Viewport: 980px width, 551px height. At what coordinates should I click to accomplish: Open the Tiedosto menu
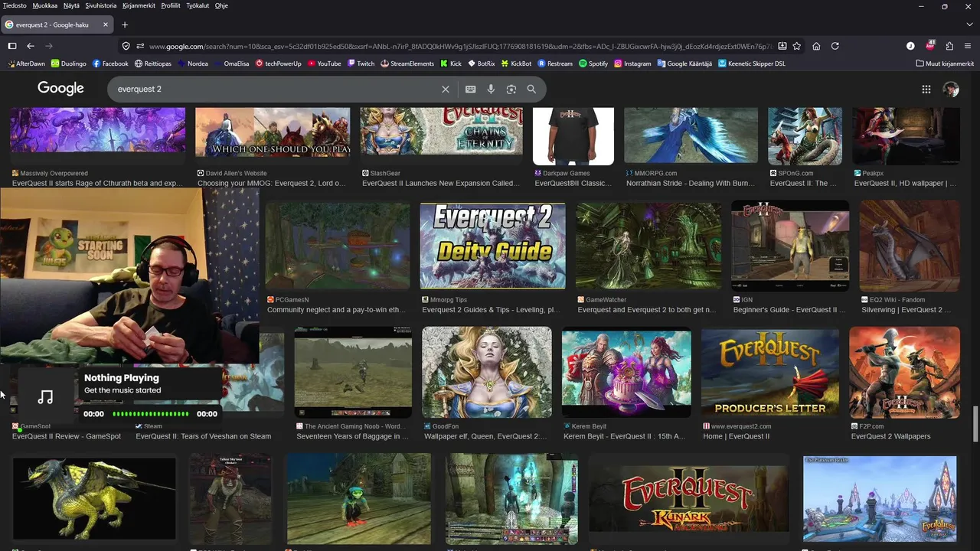pyautogui.click(x=15, y=5)
